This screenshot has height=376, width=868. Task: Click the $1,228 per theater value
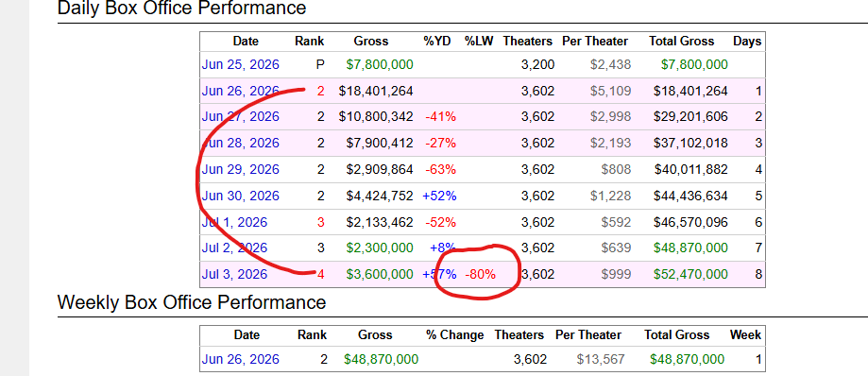click(610, 196)
